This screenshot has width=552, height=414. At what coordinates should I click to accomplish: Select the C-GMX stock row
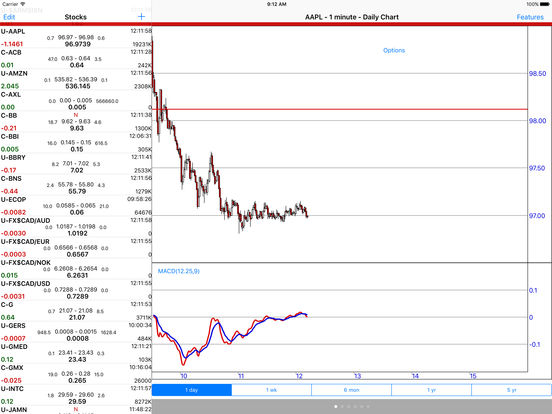coord(76,374)
